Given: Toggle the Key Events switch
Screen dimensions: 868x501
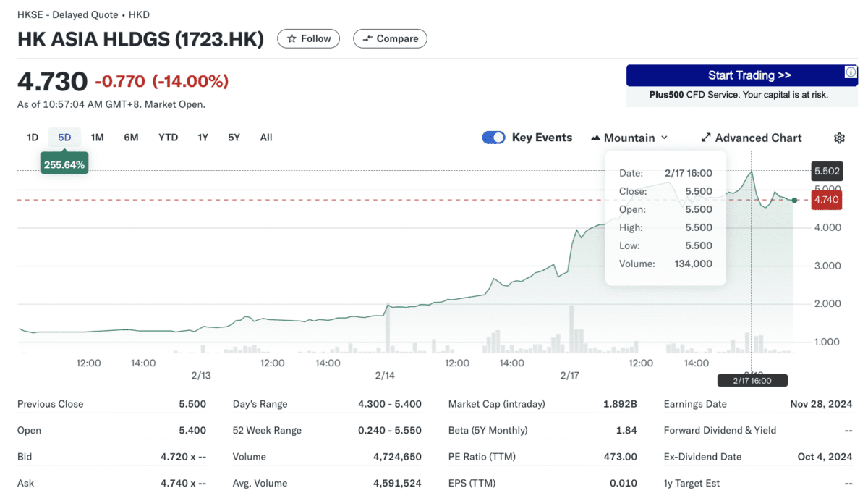Looking at the screenshot, I should [493, 138].
